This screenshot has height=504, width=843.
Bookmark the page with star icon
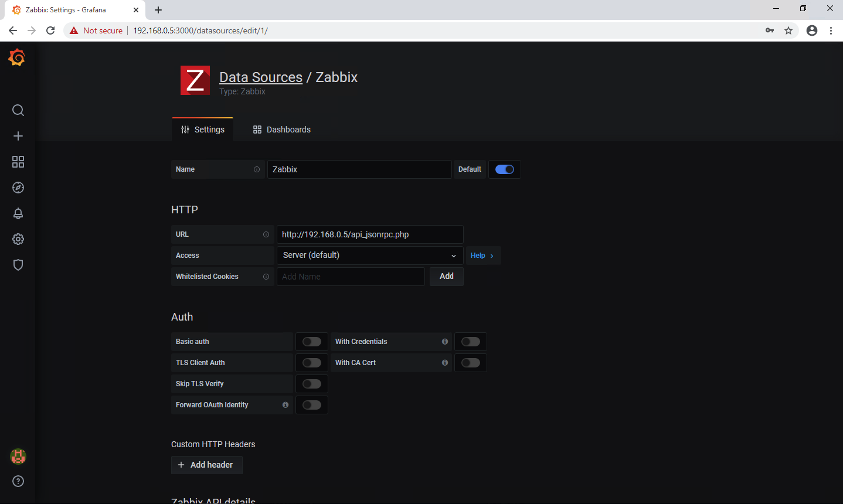coord(788,30)
